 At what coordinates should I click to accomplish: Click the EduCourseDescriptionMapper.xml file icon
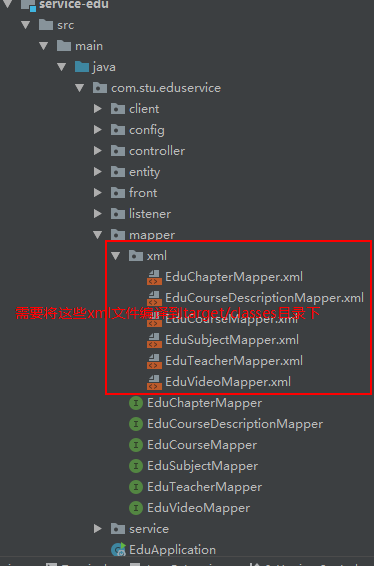point(154,298)
